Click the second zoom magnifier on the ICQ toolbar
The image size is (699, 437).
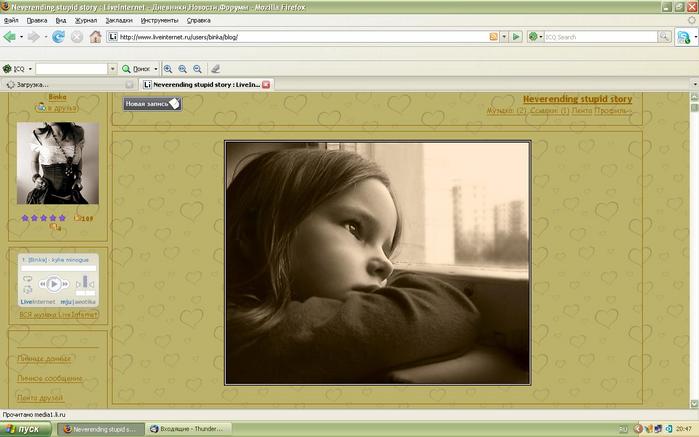click(183, 69)
